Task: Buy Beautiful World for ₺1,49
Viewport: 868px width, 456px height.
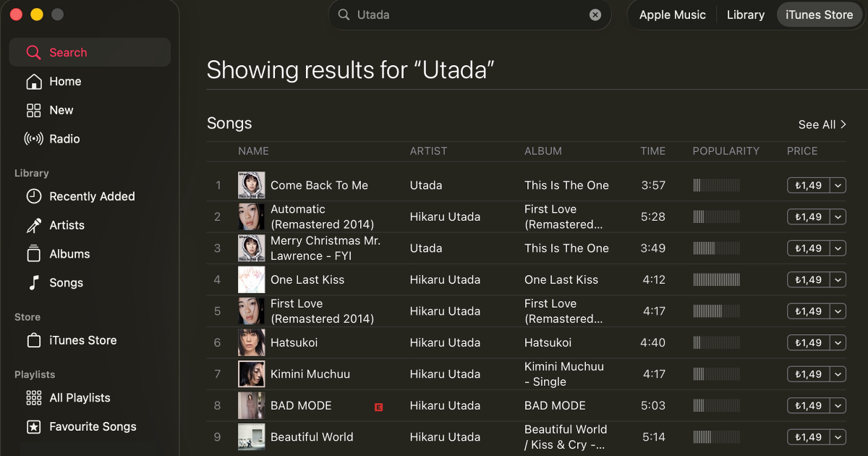Action: tap(808, 437)
